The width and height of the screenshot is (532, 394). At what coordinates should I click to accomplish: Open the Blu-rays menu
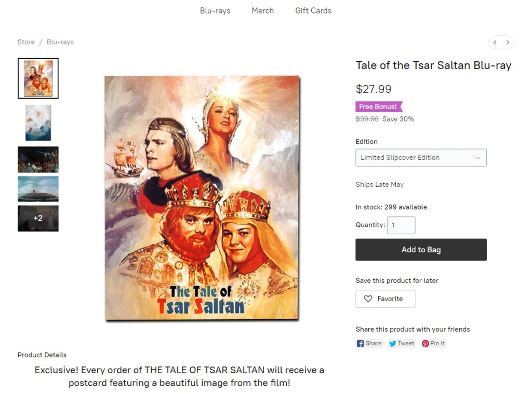pyautogui.click(x=215, y=10)
